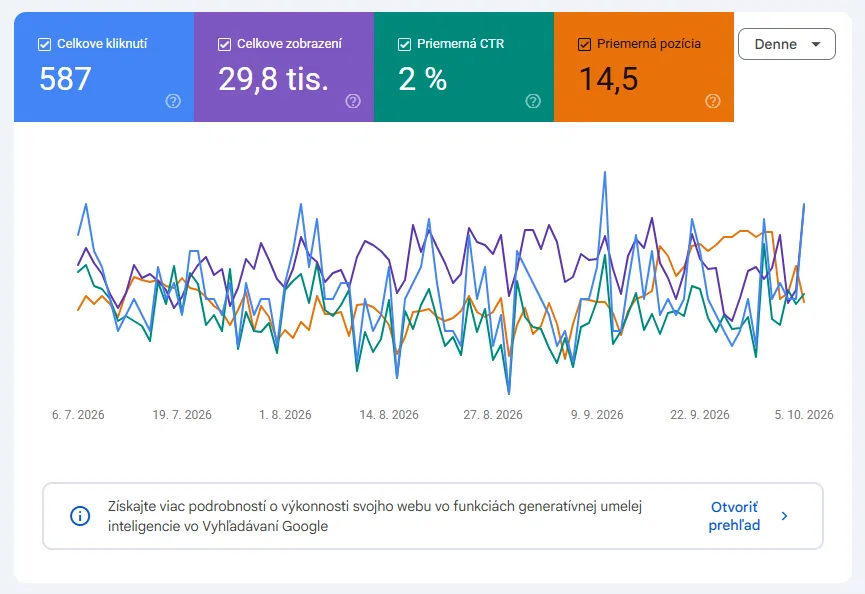Click the 27. 8. 2026 axis date
Image resolution: width=865 pixels, height=594 pixels.
point(493,415)
